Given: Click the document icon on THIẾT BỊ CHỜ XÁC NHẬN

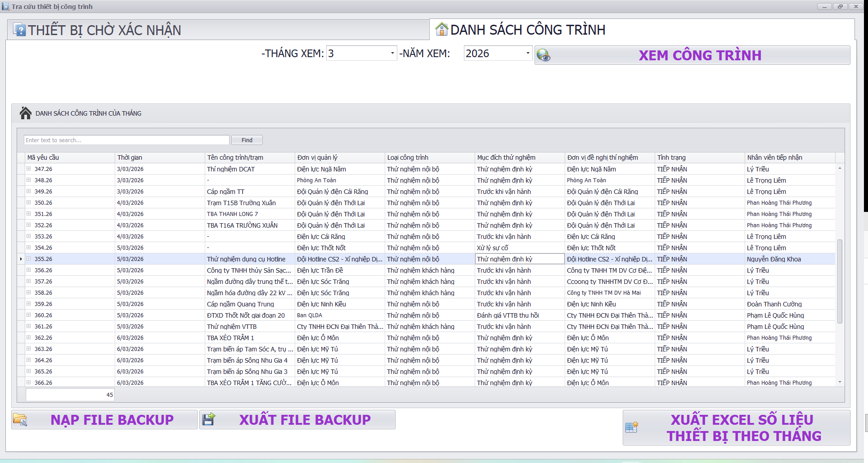Looking at the screenshot, I should pyautogui.click(x=19, y=30).
